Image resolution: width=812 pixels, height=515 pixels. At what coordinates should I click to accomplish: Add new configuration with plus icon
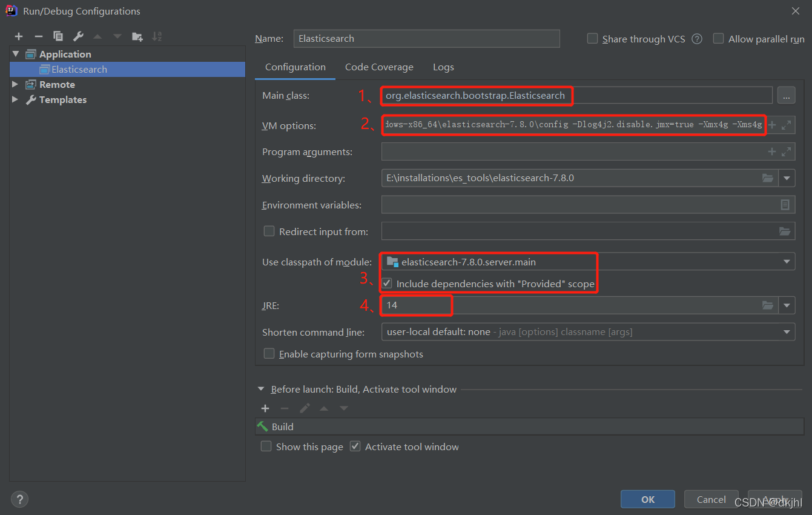(19, 36)
